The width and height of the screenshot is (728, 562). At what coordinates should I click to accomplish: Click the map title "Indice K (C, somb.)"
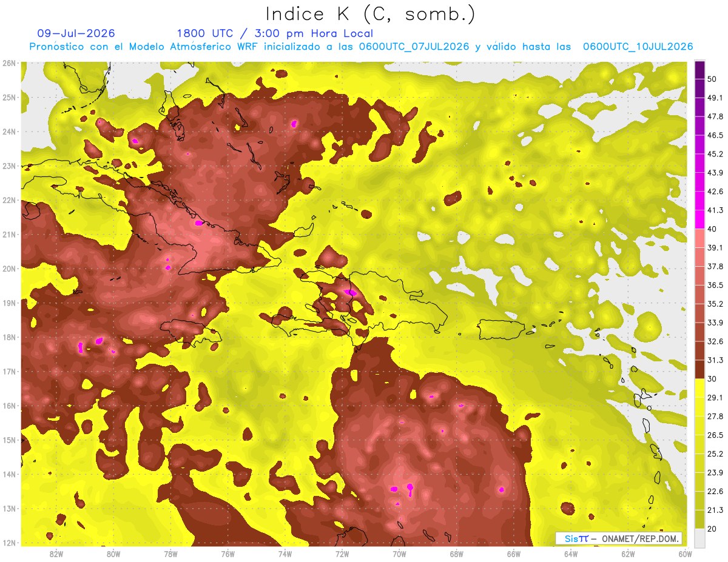tap(371, 14)
